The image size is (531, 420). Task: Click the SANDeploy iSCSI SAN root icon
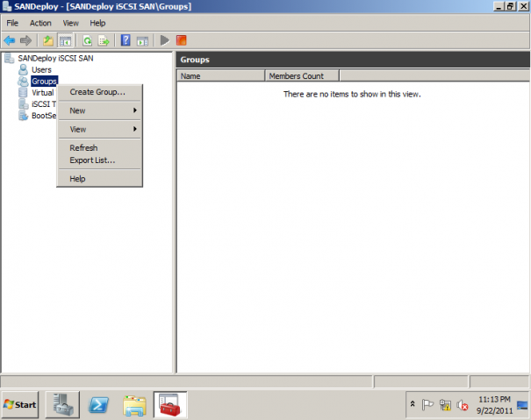(10, 58)
